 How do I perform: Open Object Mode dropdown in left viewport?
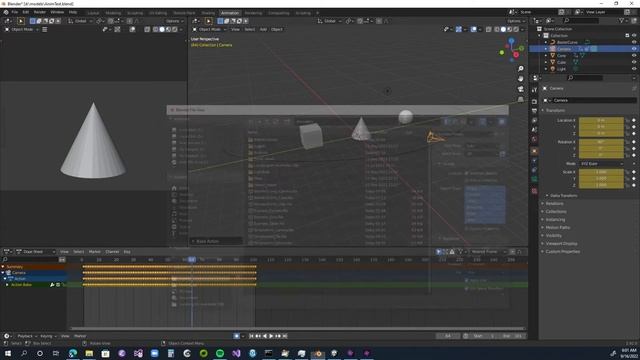pyautogui.click(x=22, y=29)
